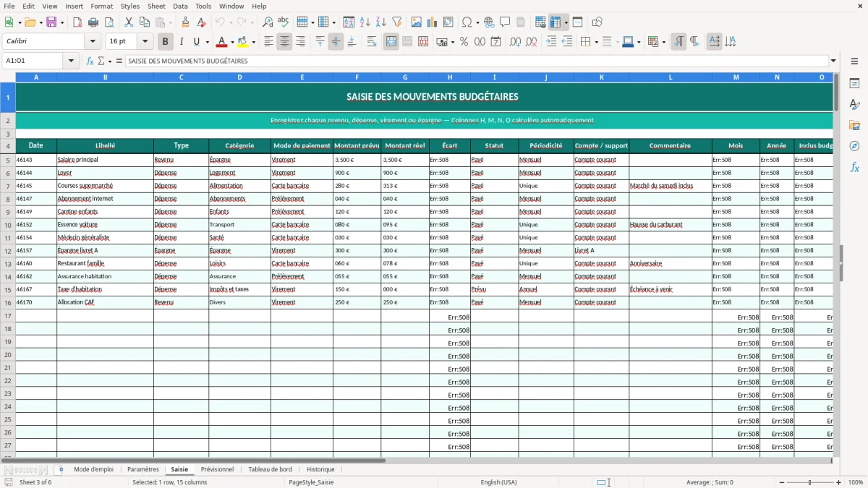Toggle Center Horizontally alignment
The width and height of the screenshot is (868, 488).
pos(284,42)
